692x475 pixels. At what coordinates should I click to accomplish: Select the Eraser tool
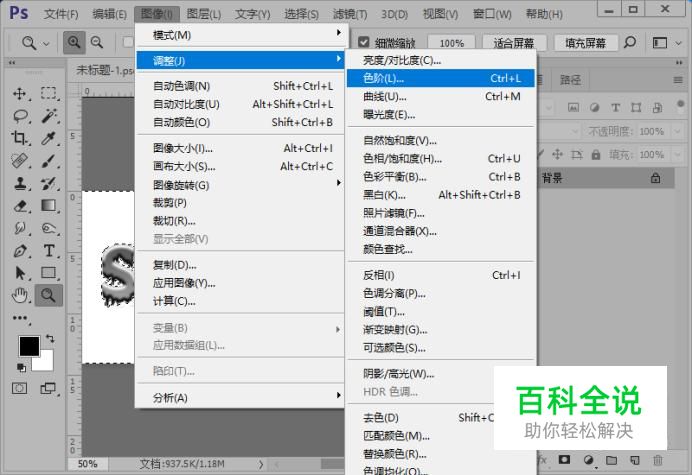pos(20,206)
